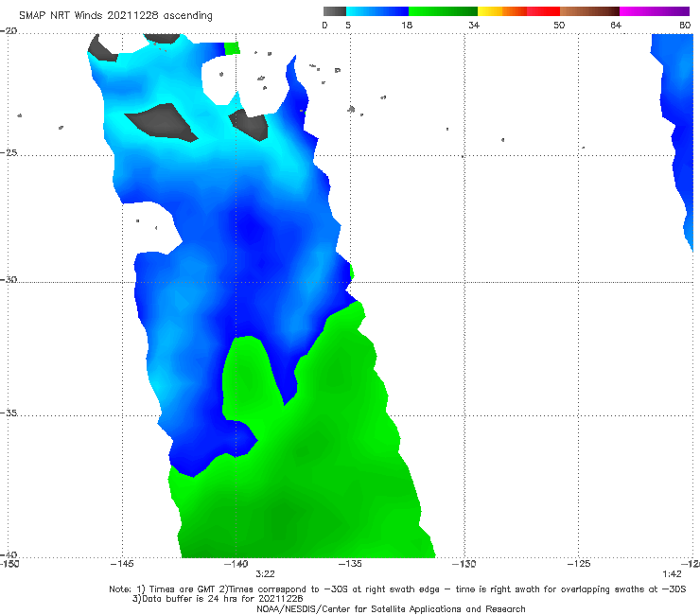Click the latitude label '-35'
The height and width of the screenshot is (615, 700).
pyautogui.click(x=9, y=413)
